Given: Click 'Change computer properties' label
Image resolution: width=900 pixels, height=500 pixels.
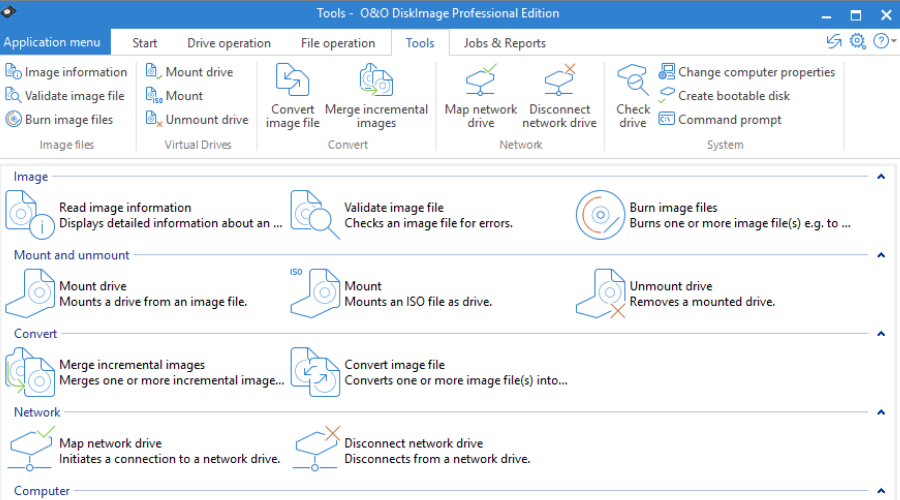Looking at the screenshot, I should pyautogui.click(x=757, y=72).
